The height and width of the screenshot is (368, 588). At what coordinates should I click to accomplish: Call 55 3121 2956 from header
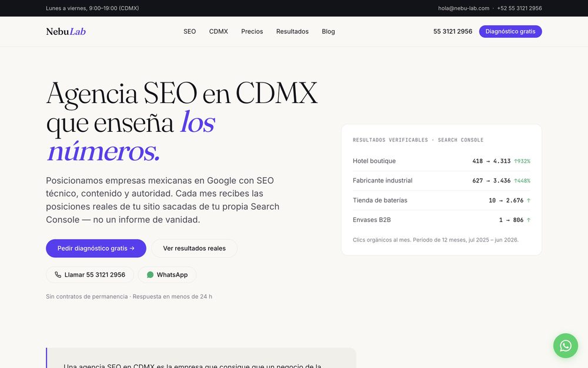coord(453,32)
